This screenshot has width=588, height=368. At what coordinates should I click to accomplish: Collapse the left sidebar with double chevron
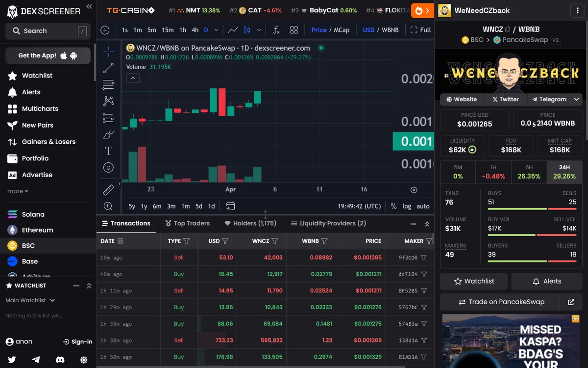click(89, 6)
